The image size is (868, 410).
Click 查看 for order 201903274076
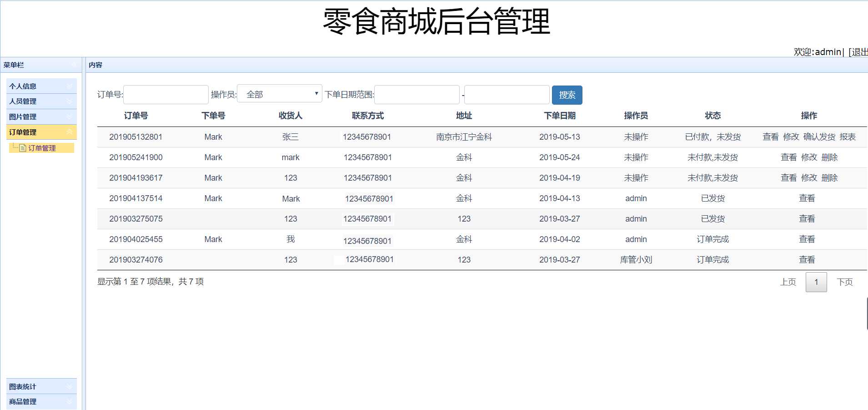pos(807,260)
